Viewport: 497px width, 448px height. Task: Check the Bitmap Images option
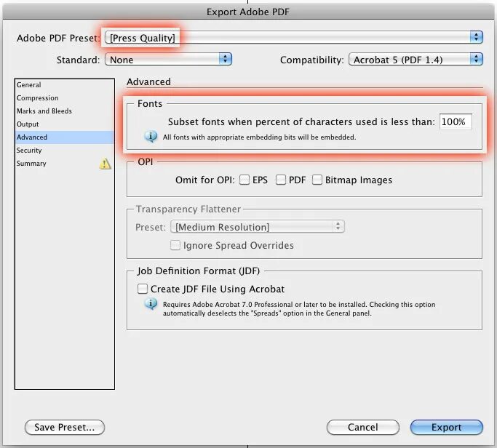pos(317,180)
